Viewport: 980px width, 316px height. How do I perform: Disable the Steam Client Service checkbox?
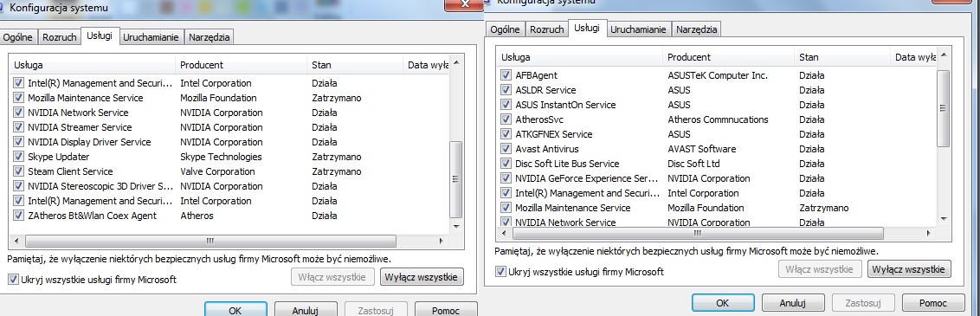click(x=18, y=171)
